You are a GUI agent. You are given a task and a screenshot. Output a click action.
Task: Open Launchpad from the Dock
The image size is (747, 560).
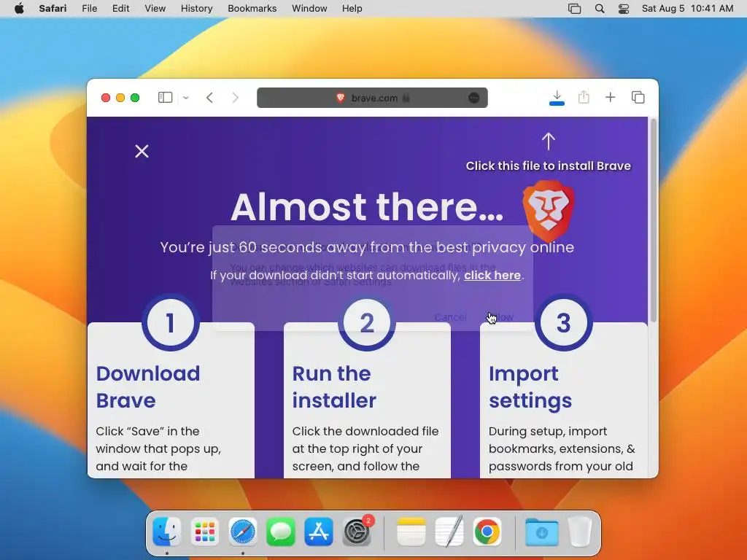[205, 532]
